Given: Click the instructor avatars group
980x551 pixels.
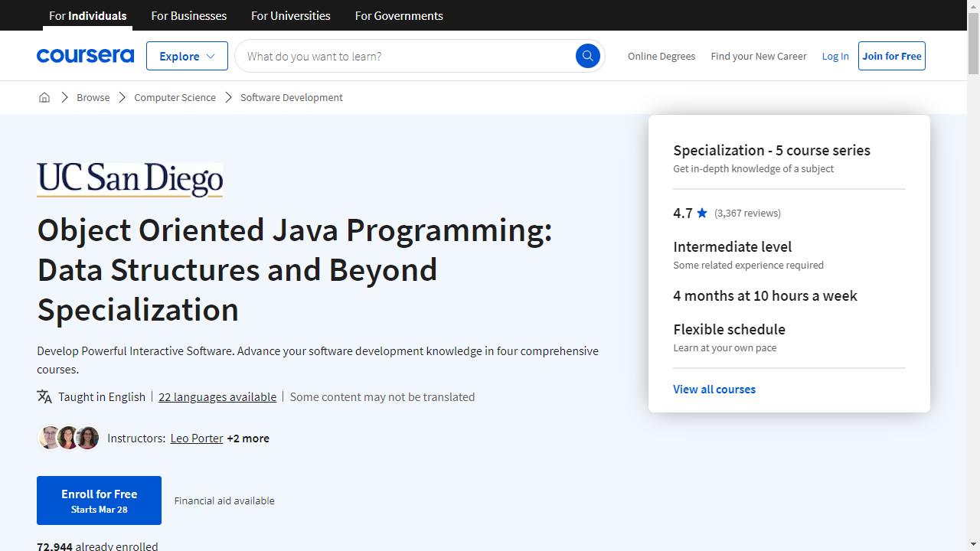Looking at the screenshot, I should point(69,438).
